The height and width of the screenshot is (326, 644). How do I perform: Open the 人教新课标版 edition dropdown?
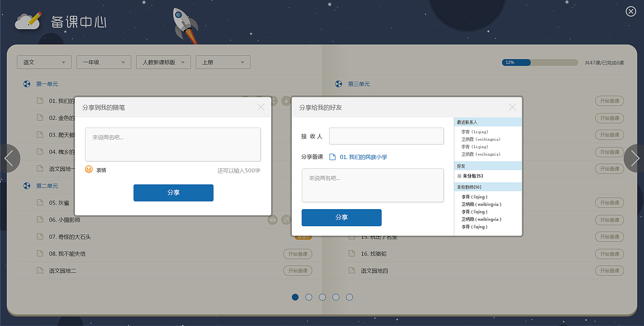[164, 62]
